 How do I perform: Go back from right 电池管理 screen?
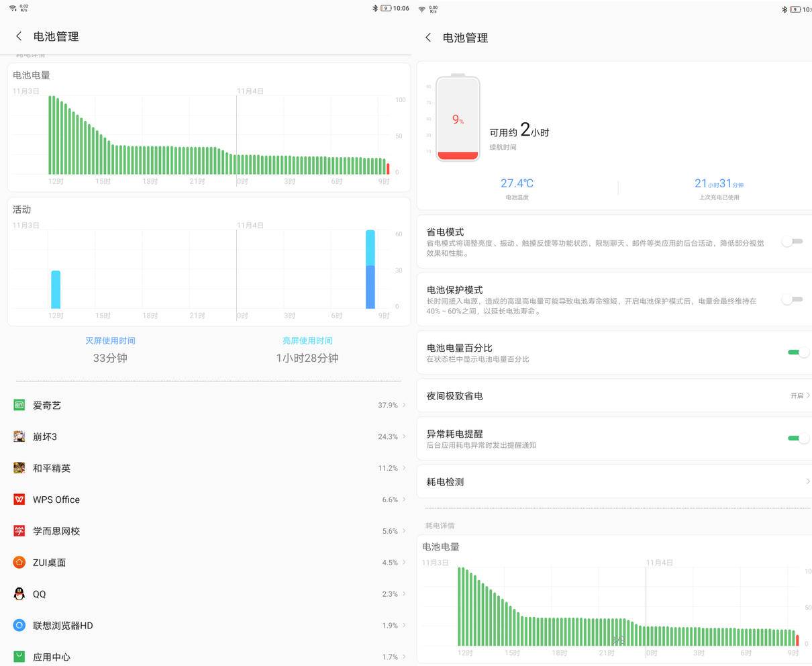428,38
